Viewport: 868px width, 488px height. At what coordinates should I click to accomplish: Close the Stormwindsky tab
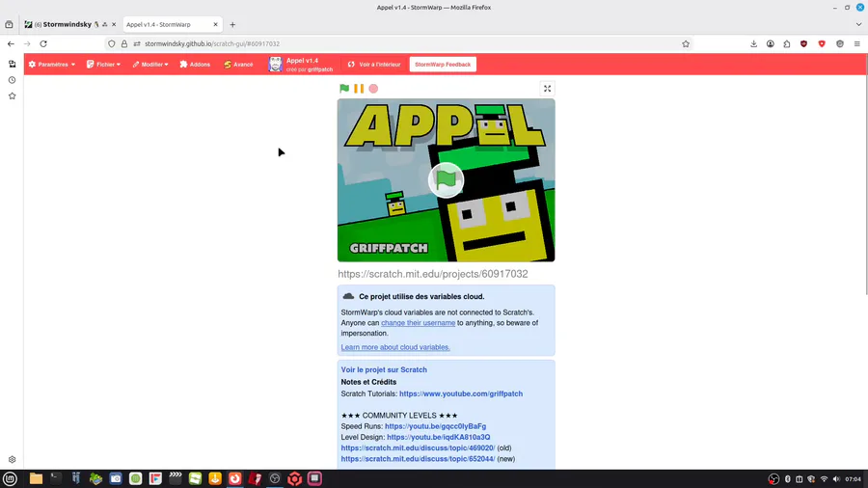tap(114, 24)
